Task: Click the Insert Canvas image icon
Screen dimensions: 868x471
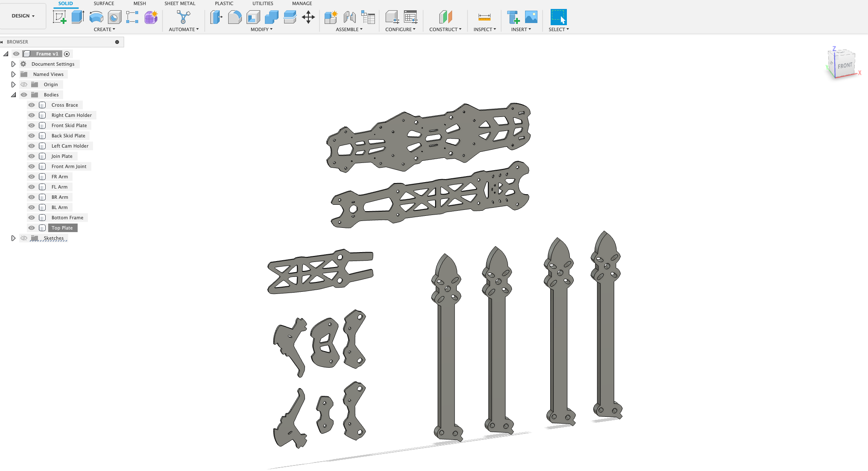Action: point(531,17)
